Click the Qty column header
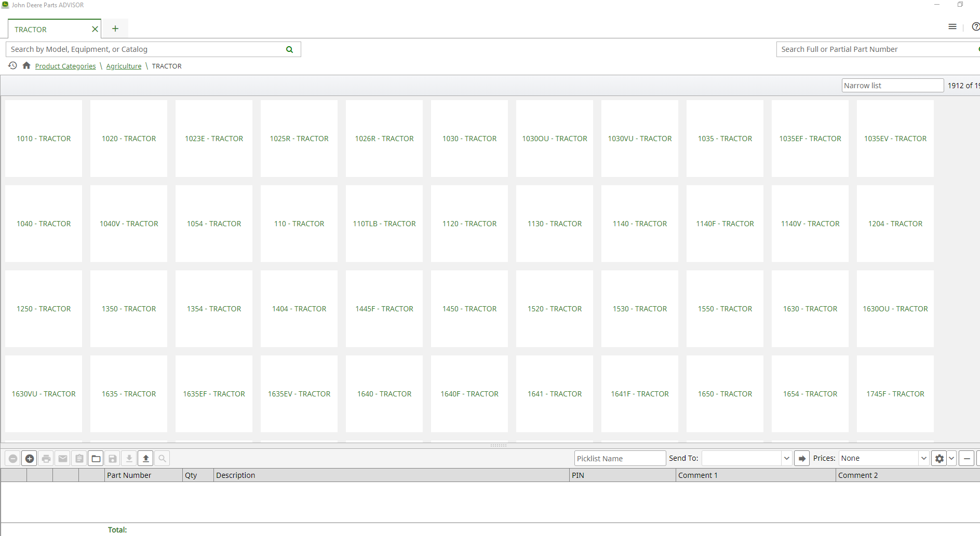The height and width of the screenshot is (536, 980). click(x=198, y=475)
